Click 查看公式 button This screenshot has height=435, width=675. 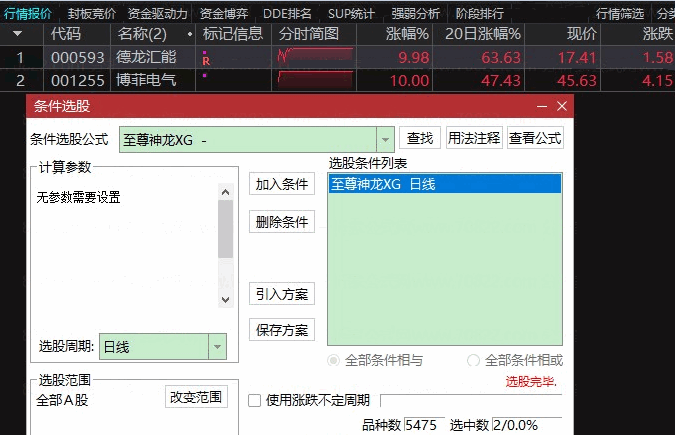click(535, 138)
